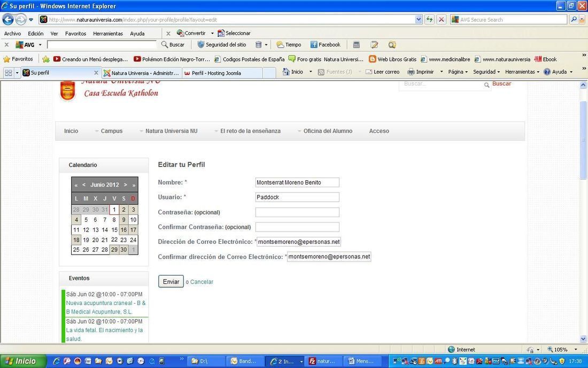Click the add-to-favorites star icon
Image resolution: width=588 pixels, height=368 pixels.
pos(46,59)
